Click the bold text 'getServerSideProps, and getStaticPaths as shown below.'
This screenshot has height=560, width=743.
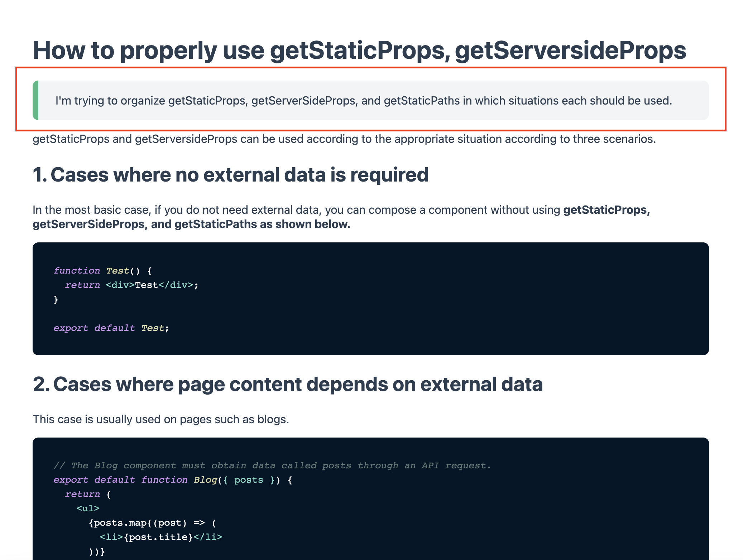(191, 224)
